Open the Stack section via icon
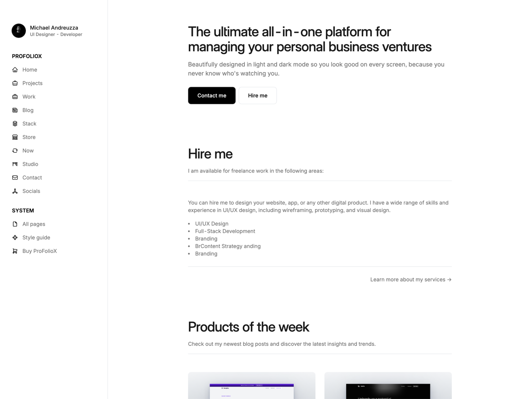Image resolution: width=532 pixels, height=399 pixels. (x=15, y=124)
